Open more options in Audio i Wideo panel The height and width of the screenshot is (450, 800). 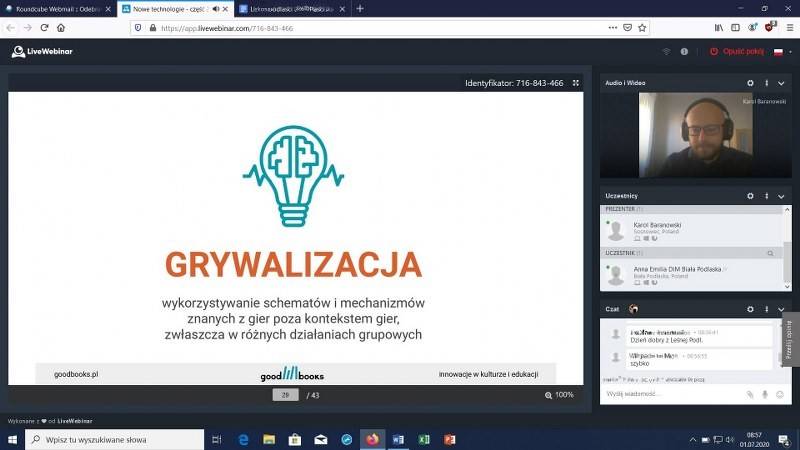coord(766,83)
